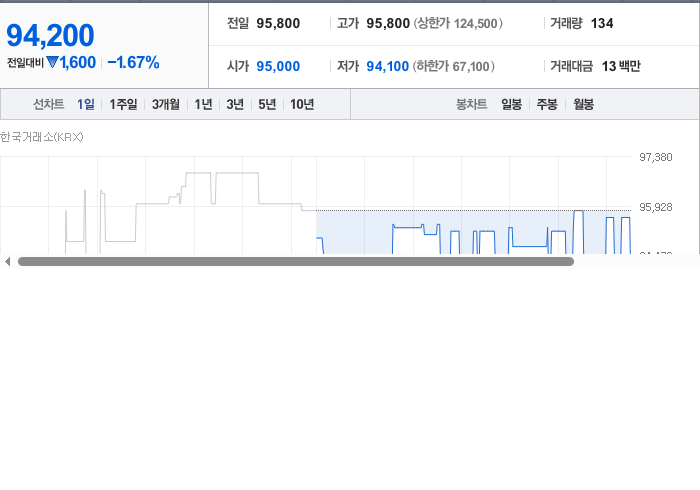
Task: Show the 주봉 weekly candle chart
Action: (x=547, y=104)
